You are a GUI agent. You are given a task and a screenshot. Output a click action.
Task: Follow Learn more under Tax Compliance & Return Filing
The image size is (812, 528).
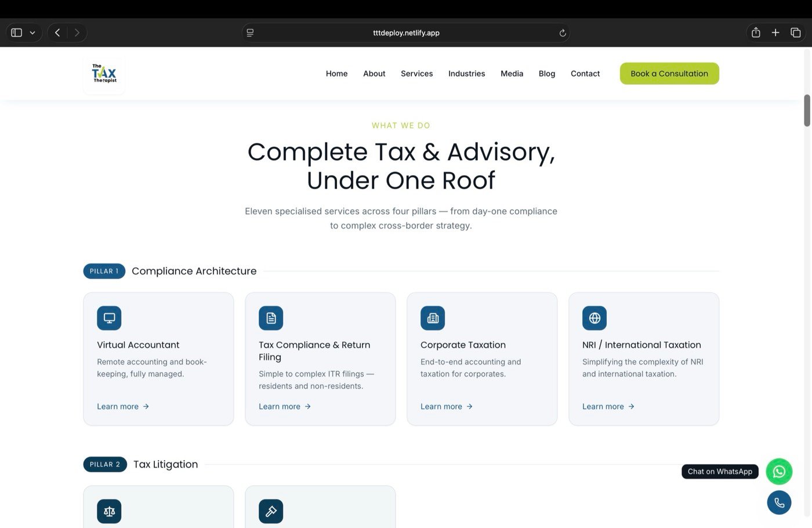tap(285, 407)
